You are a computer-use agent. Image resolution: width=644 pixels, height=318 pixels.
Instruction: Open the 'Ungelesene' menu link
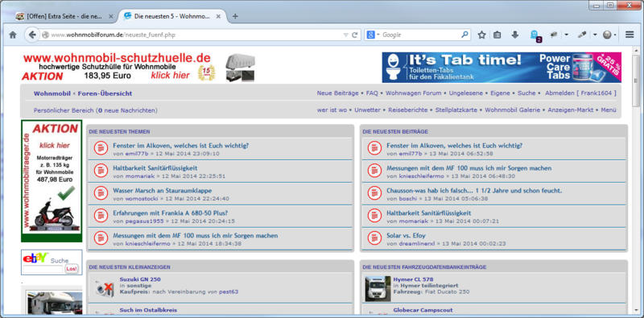466,93
